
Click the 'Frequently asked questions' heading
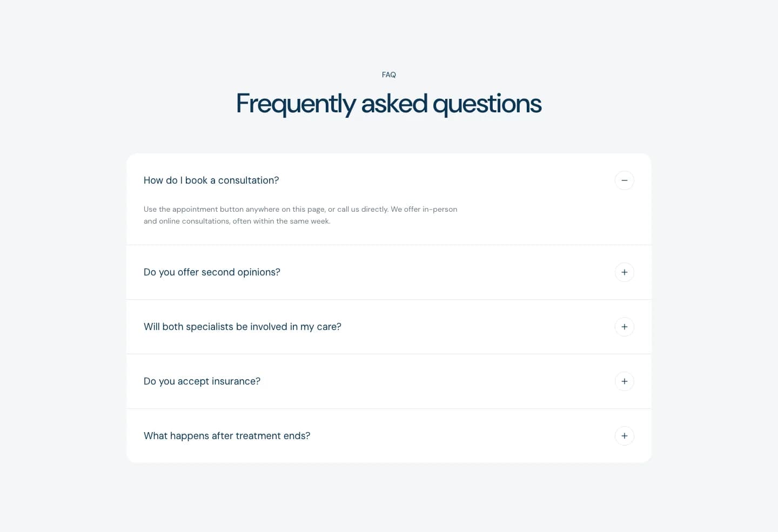point(388,104)
